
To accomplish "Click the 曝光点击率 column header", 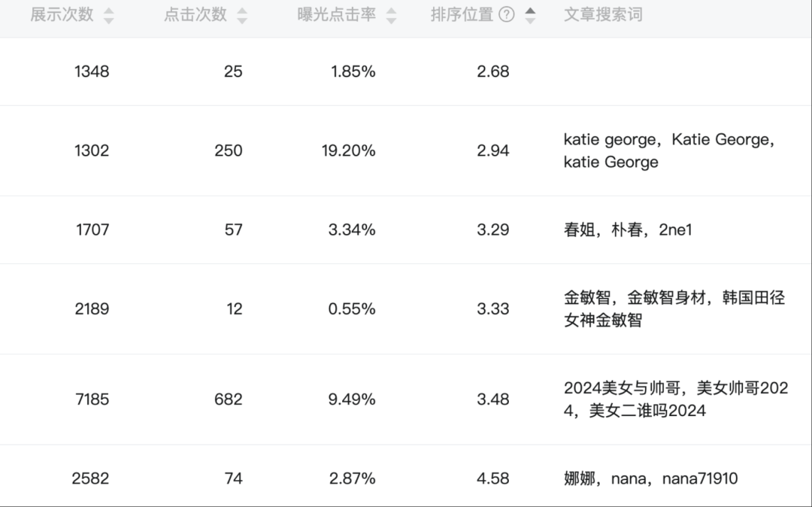I will point(336,15).
